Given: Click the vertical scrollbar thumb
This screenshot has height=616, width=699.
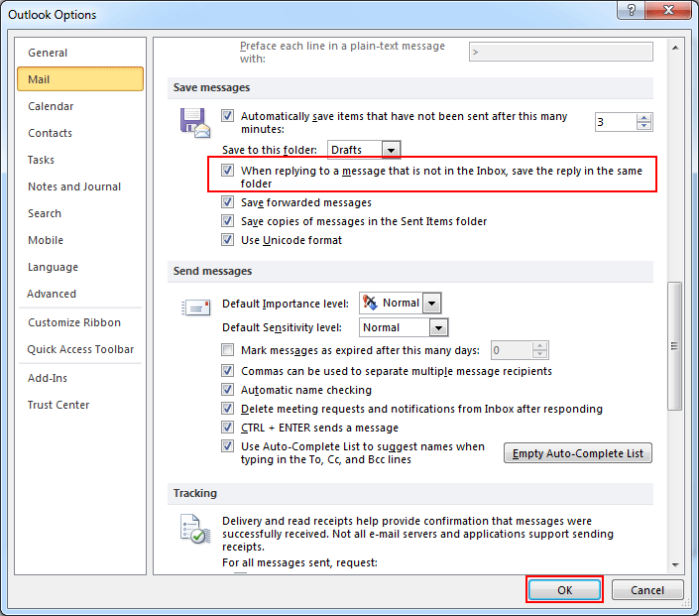Looking at the screenshot, I should pos(675,345).
